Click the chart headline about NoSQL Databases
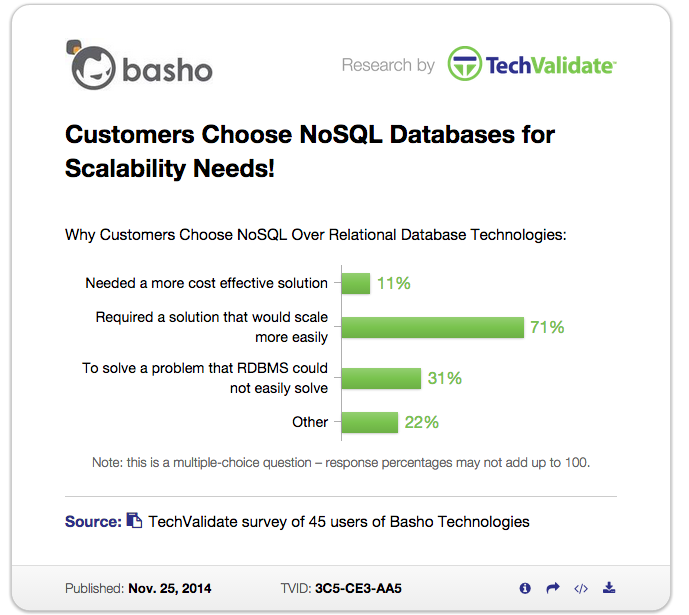The height and width of the screenshot is (615, 689). 310,152
